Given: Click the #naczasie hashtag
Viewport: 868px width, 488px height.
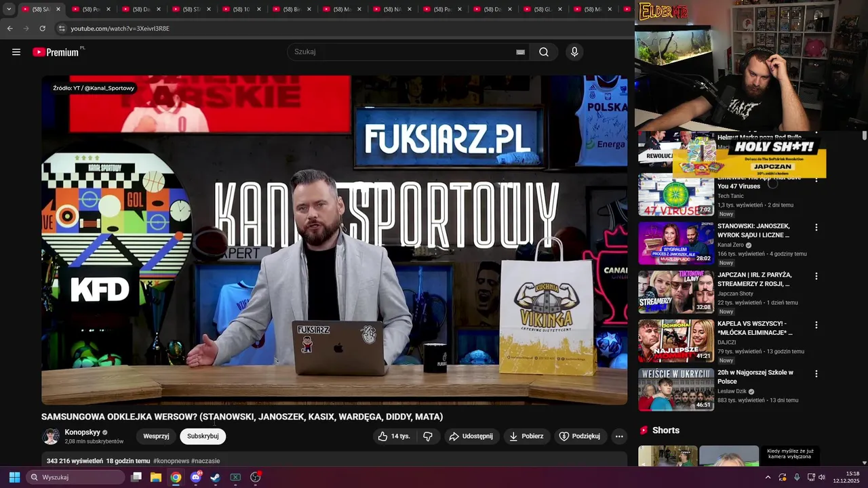Looking at the screenshot, I should [x=205, y=461].
